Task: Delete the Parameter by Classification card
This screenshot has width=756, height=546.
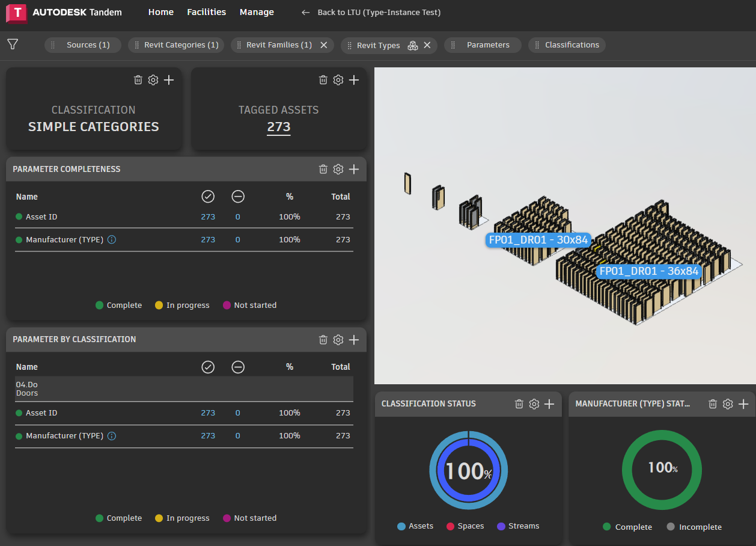Action: point(323,339)
